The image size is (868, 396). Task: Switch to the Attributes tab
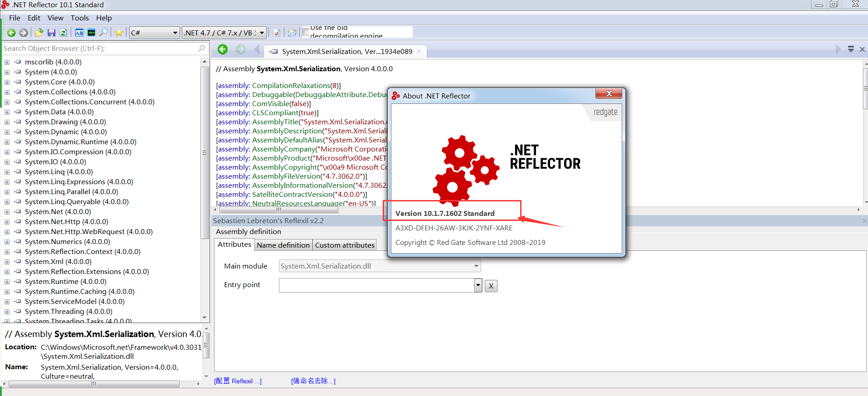tap(234, 244)
